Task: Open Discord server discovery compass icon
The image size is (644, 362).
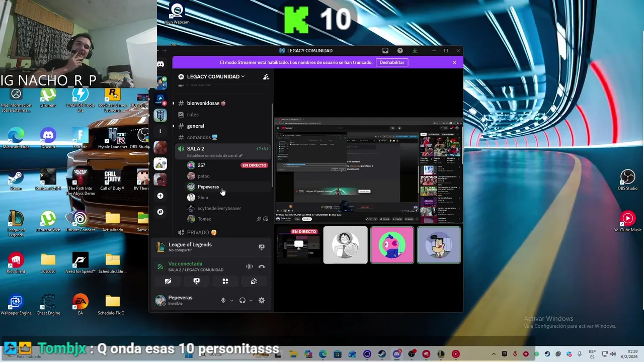Action: pos(160,212)
